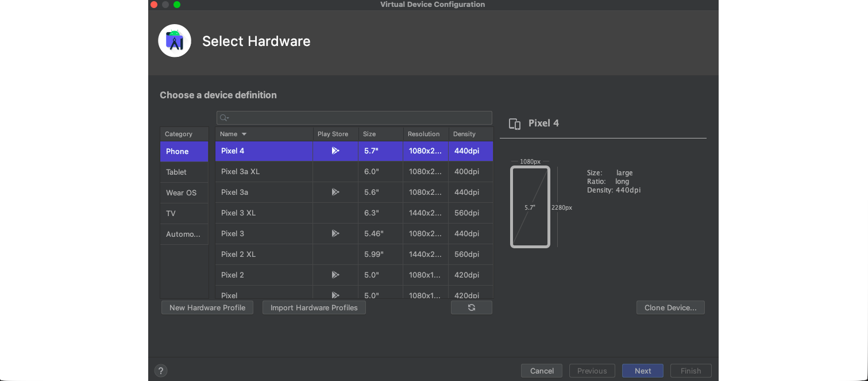Viewport: 868px width, 381px height.
Task: Click the refresh device list icon button
Action: [x=472, y=307]
